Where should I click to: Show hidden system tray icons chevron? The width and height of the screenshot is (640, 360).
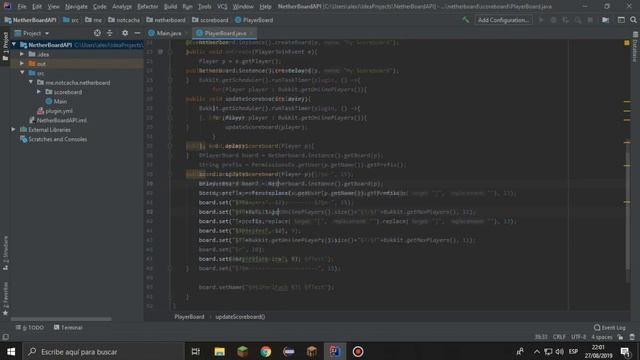[x=537, y=351]
